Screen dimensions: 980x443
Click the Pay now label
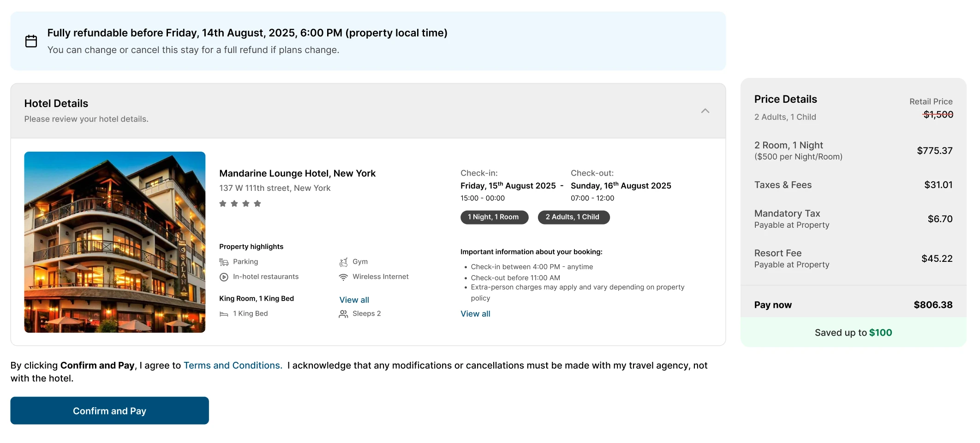pos(773,305)
